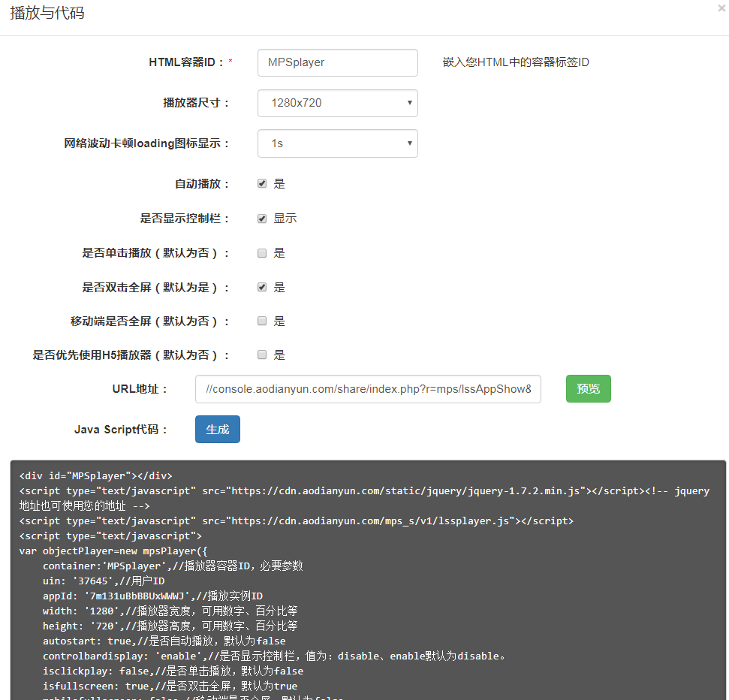Screen dimensions: 729x700
Task: Click the var objectPlayer=new mpsPlayer line
Action: click(113, 551)
